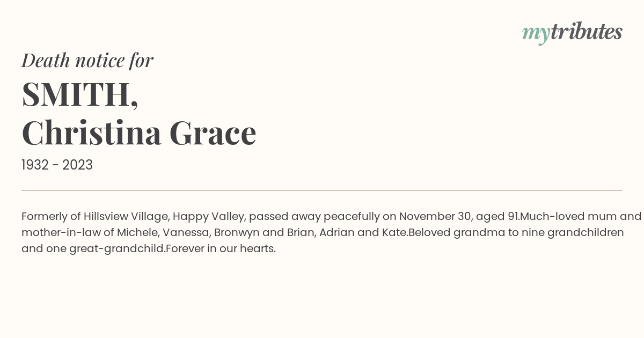The width and height of the screenshot is (644, 338).
Task: Click the word "great-grandchild"
Action: pyautogui.click(x=117, y=248)
